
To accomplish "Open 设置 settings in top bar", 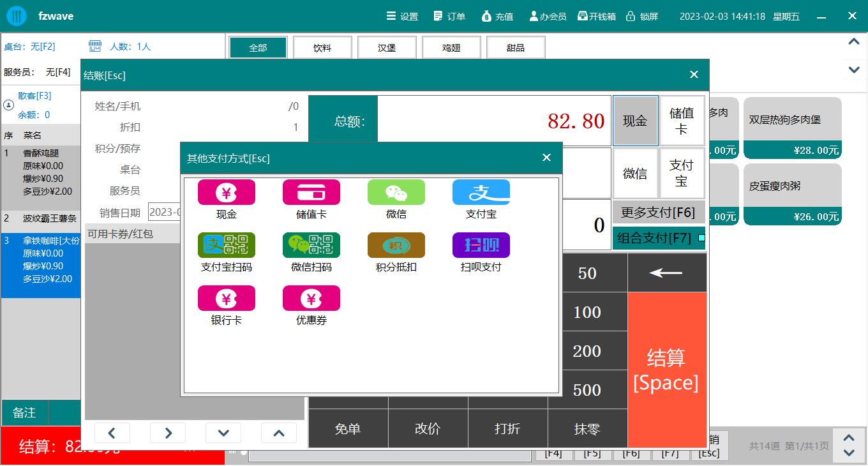I will [402, 17].
